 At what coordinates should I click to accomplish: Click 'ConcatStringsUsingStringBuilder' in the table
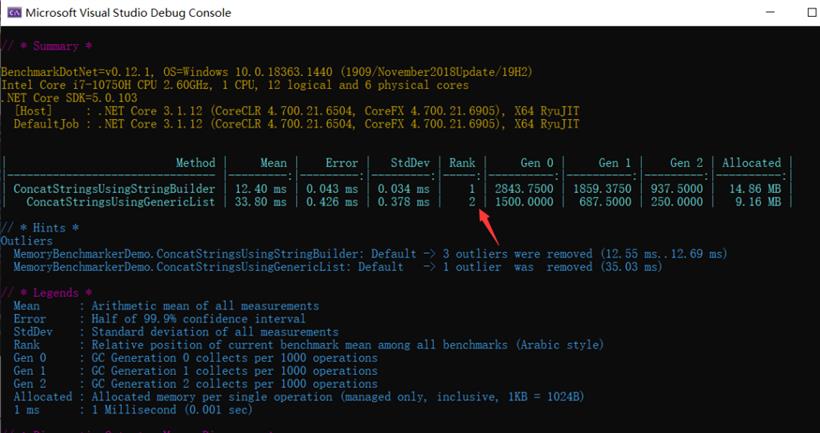tap(115, 189)
